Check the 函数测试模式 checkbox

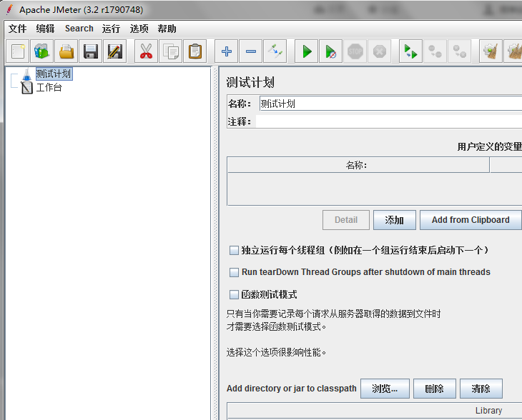tap(234, 294)
